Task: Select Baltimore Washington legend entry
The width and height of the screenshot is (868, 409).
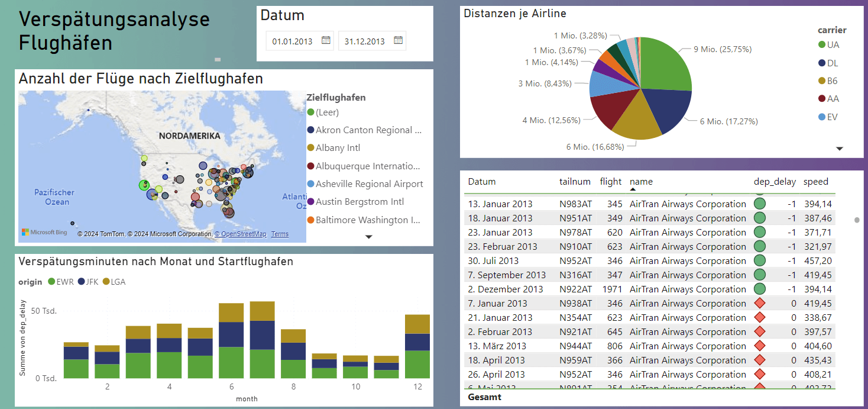Action: pos(364,220)
